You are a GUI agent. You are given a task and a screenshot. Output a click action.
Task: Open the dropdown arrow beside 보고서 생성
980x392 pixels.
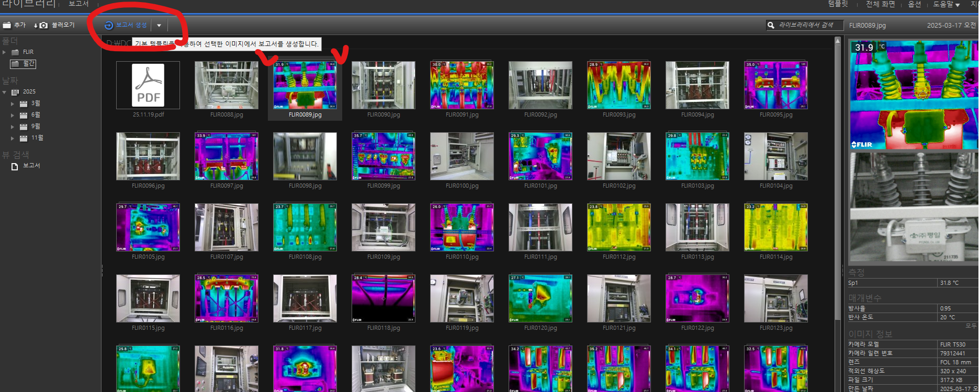159,25
